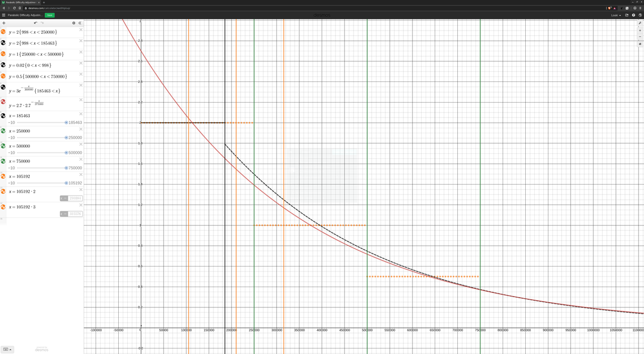Open a new browser tab
Image resolution: width=644 pixels, height=354 pixels.
[x=44, y=2]
